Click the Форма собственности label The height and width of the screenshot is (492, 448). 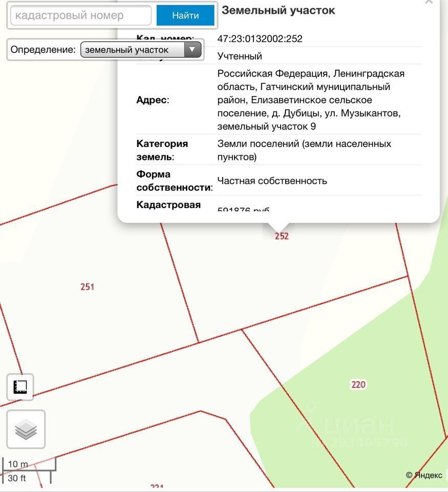[175, 181]
